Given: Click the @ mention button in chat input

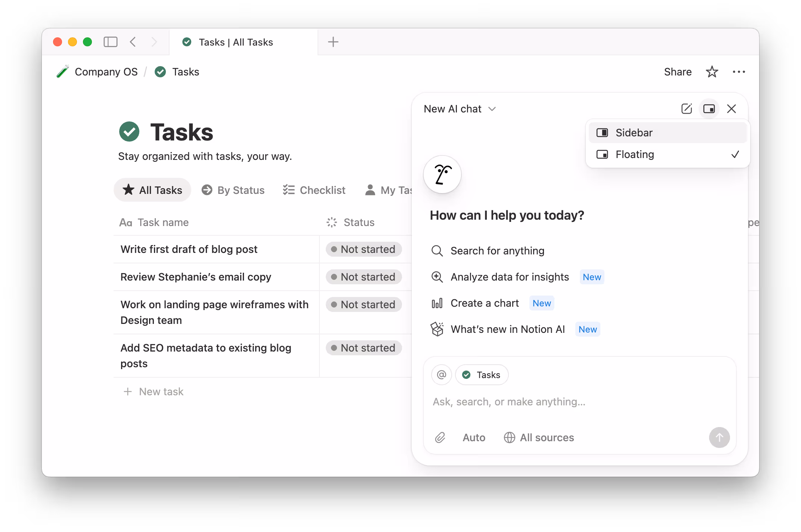Looking at the screenshot, I should pyautogui.click(x=442, y=375).
